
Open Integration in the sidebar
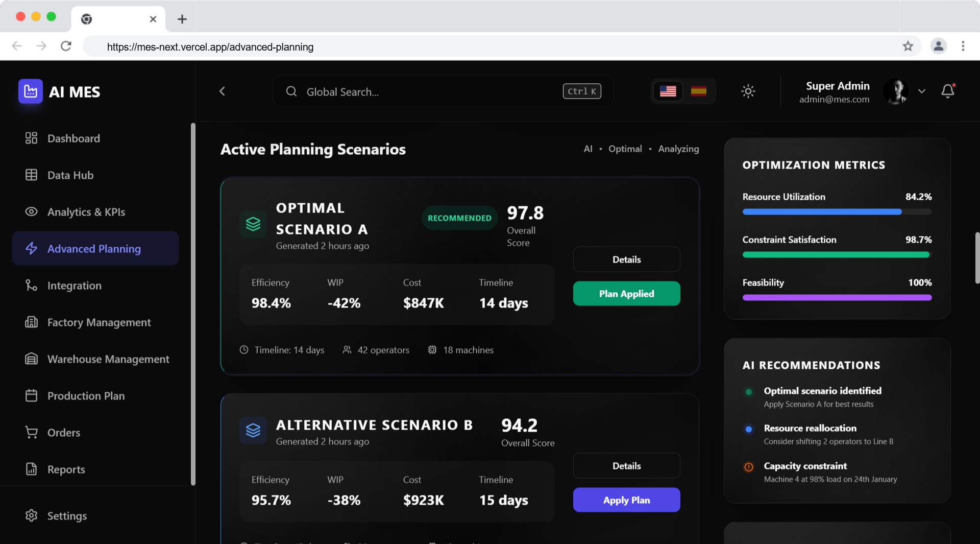tap(95, 286)
